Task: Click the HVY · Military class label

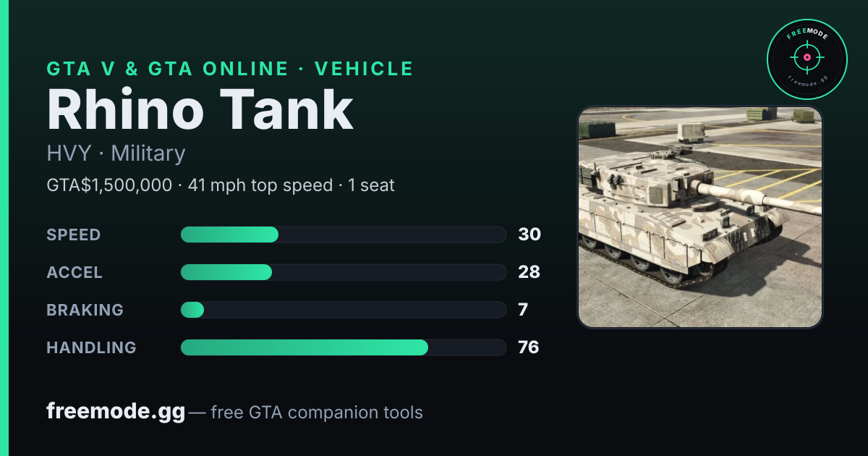Action: pos(116,153)
